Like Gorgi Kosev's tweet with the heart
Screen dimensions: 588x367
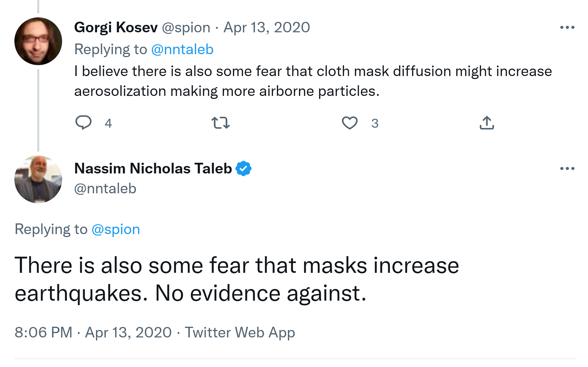(x=350, y=123)
